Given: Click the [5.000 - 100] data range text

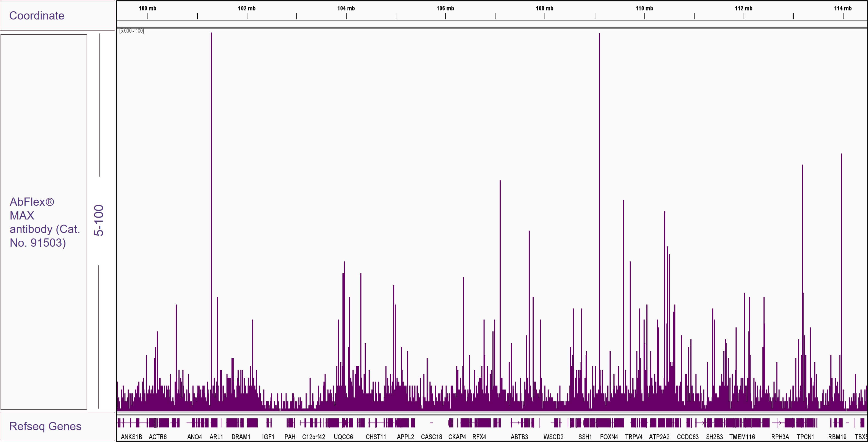Looking at the screenshot, I should pyautogui.click(x=131, y=31).
